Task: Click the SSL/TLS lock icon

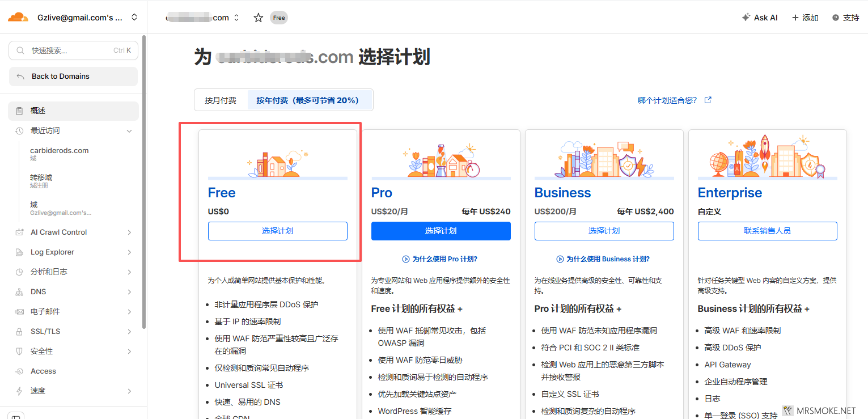Action: 19,332
